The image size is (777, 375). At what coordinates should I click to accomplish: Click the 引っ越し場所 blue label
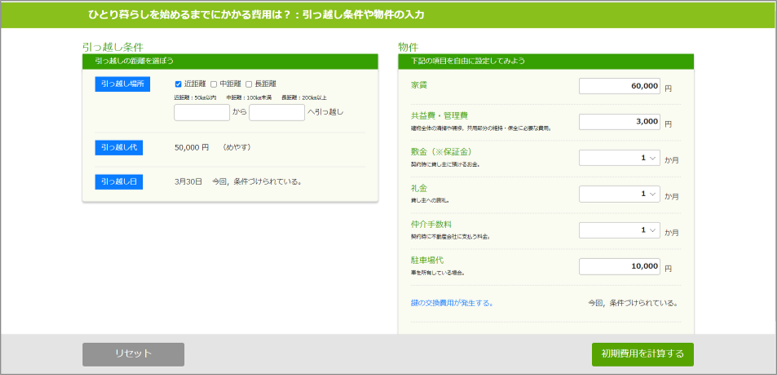click(122, 84)
